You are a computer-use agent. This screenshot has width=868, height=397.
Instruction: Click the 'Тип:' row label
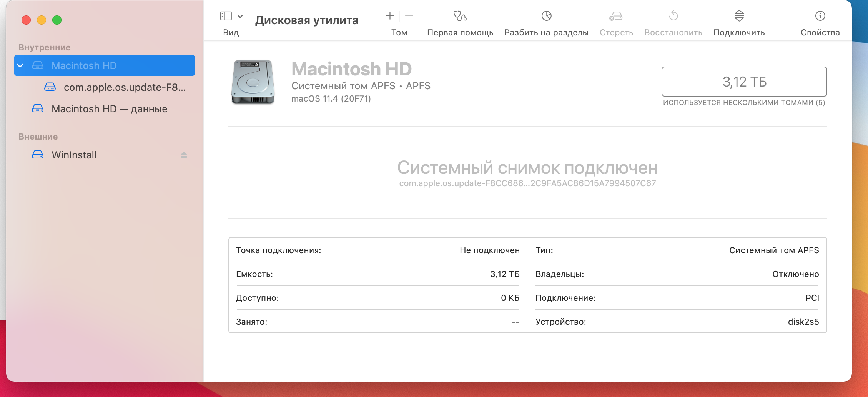coord(544,250)
